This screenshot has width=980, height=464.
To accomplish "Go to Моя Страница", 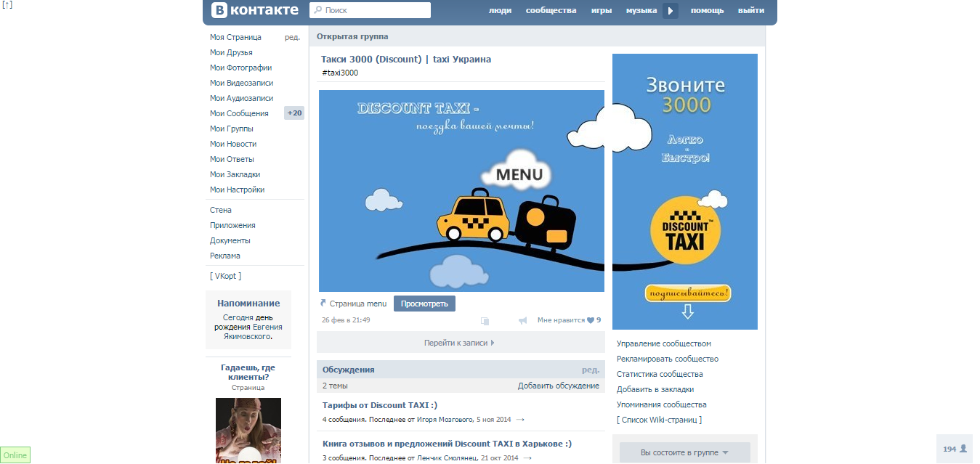I will point(235,37).
